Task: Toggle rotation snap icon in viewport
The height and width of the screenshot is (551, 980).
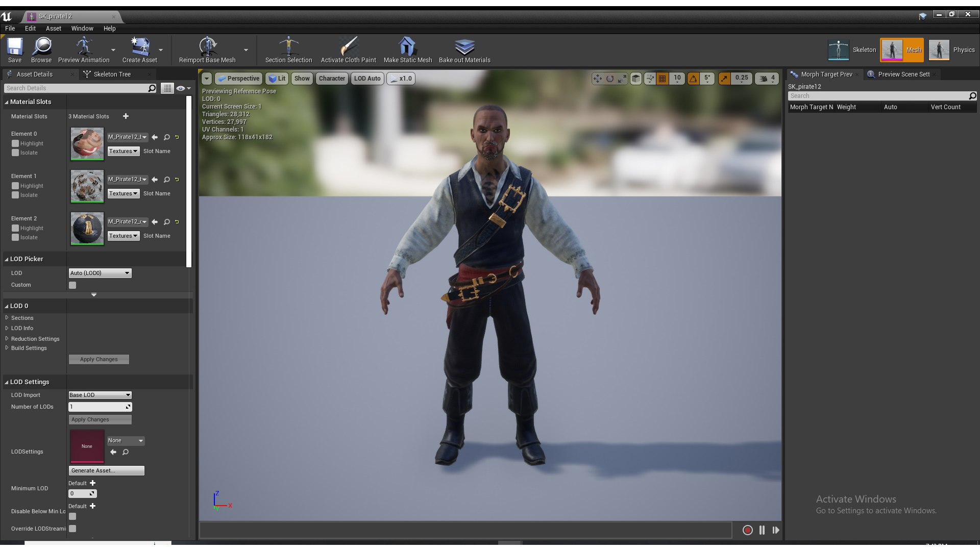Action: (x=693, y=79)
